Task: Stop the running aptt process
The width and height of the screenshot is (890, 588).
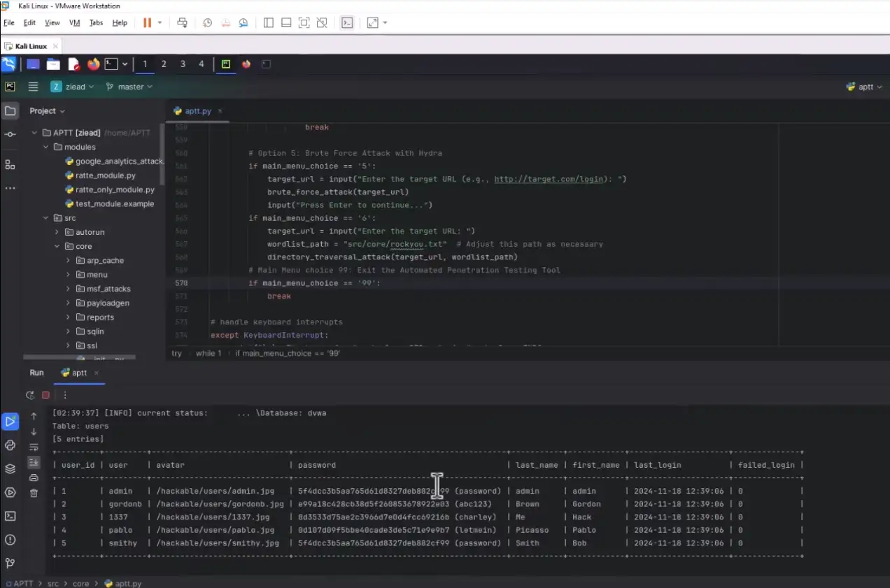Action: pyautogui.click(x=45, y=395)
